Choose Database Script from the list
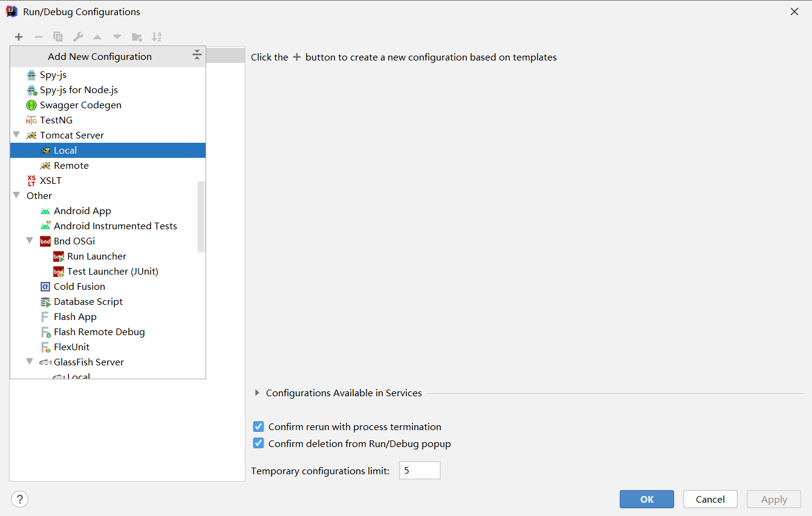 point(88,302)
